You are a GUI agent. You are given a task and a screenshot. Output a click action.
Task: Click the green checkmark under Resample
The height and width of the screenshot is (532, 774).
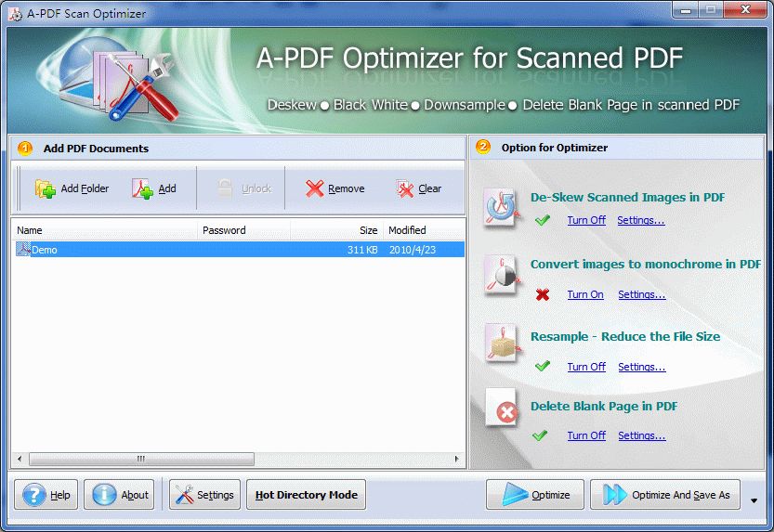(x=542, y=366)
